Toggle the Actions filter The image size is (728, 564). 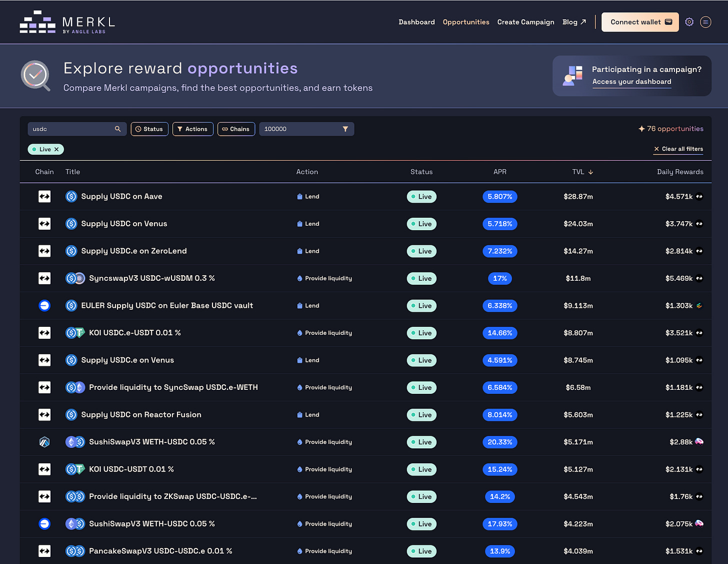[192, 129]
